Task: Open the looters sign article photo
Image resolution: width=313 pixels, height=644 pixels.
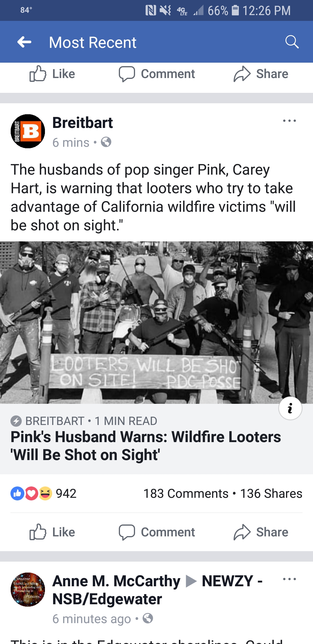Action: (156, 322)
